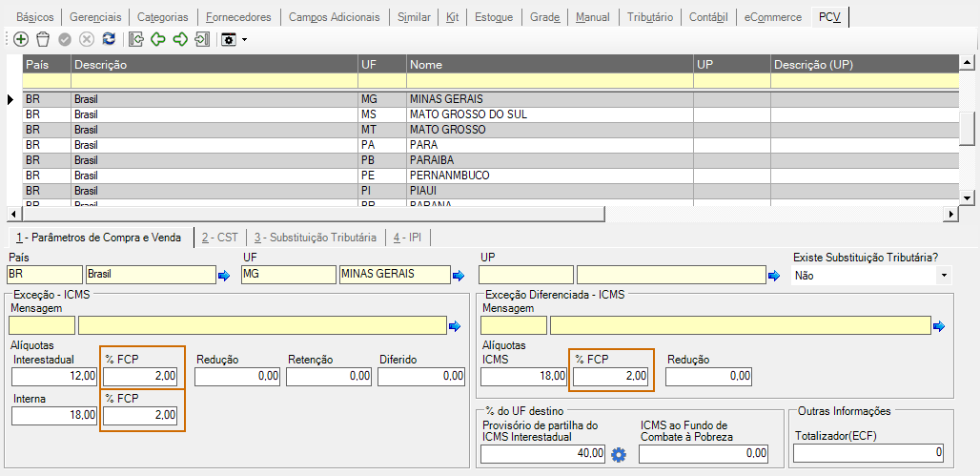The image size is (980, 476).
Task: Go to first record icon
Action: coord(135,39)
